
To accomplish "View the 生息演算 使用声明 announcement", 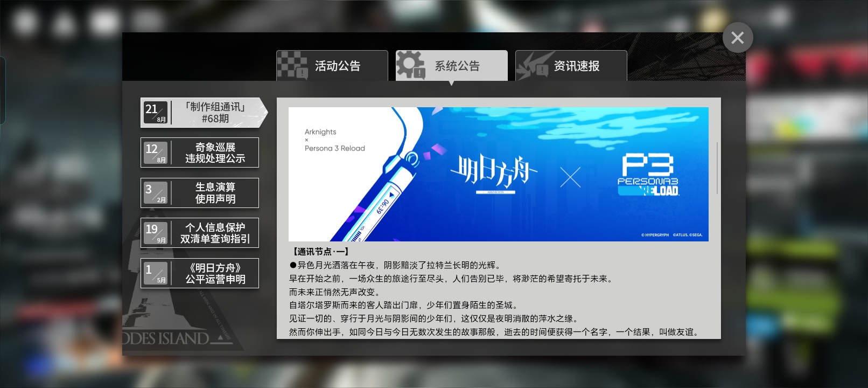I will click(200, 193).
